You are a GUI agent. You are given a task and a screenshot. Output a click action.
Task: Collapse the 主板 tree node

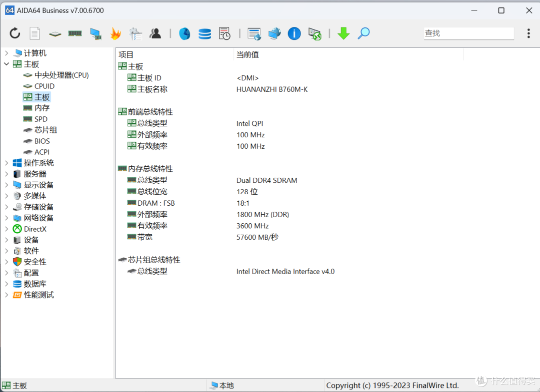6,64
